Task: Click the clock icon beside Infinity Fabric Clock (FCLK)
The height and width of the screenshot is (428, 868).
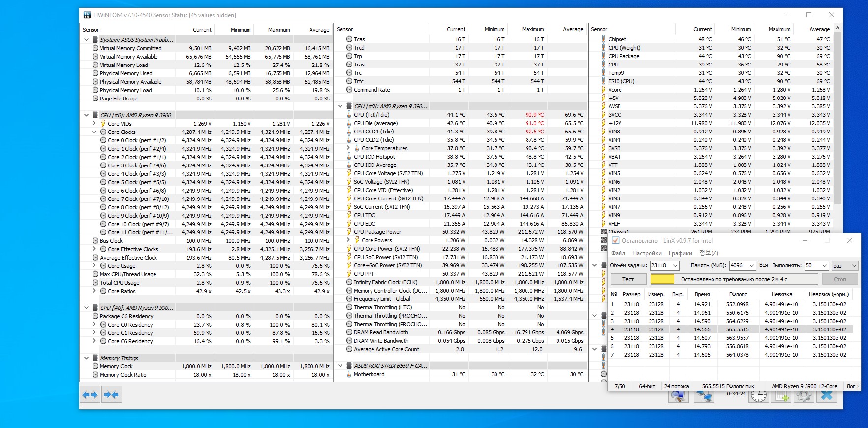Action: click(x=349, y=282)
